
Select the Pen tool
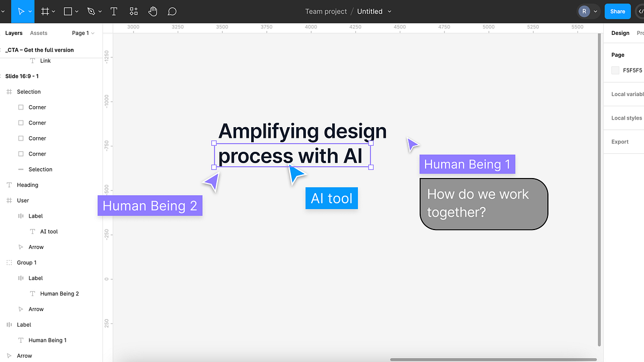click(90, 11)
